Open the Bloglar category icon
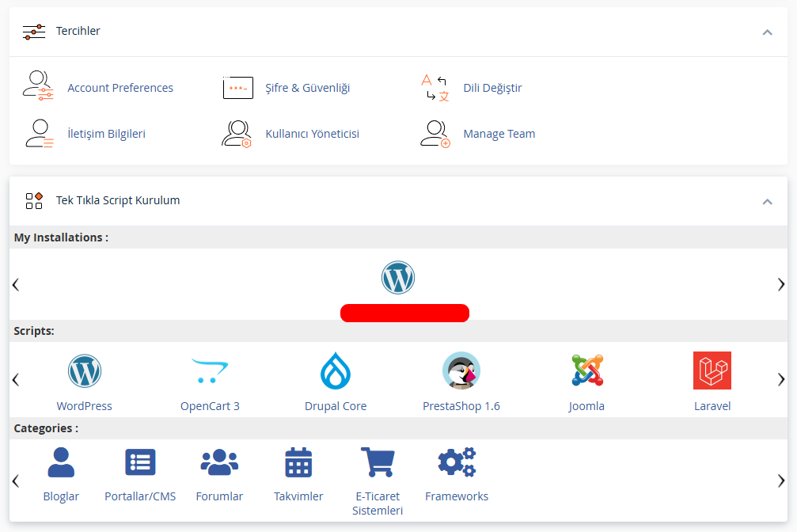The height and width of the screenshot is (532, 797). [x=61, y=462]
